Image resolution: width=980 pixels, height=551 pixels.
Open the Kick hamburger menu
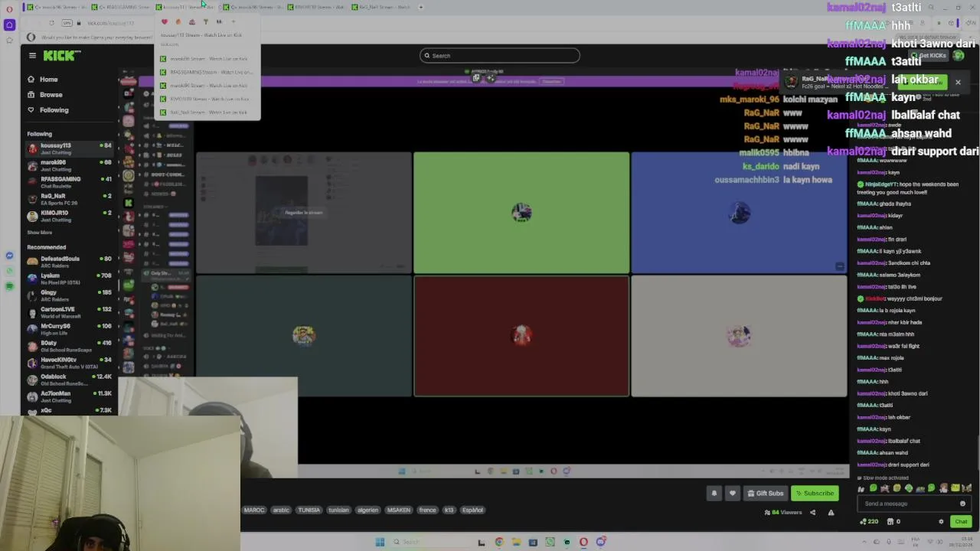[32, 55]
